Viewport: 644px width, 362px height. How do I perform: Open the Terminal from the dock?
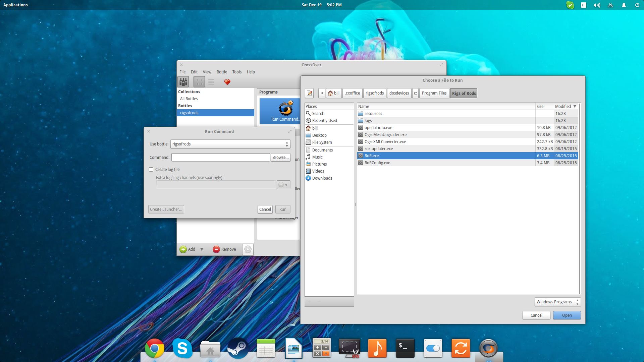405,349
